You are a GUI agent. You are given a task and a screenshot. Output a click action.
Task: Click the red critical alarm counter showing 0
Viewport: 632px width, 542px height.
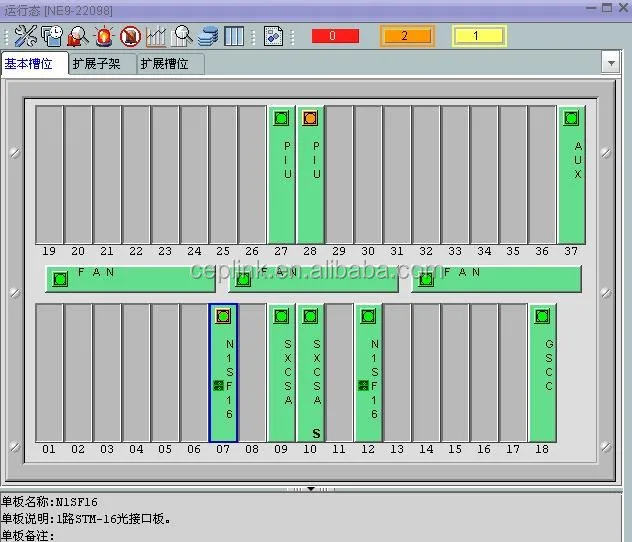pos(335,36)
